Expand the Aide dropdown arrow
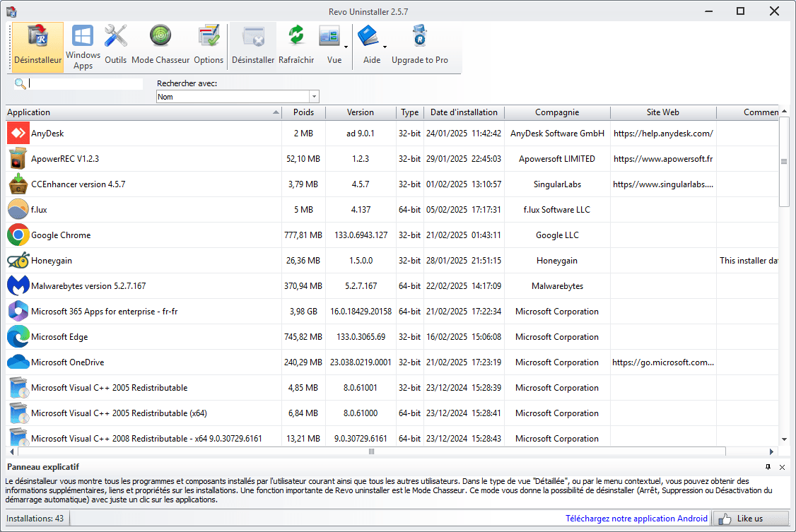Image resolution: width=796 pixels, height=532 pixels. [385, 47]
